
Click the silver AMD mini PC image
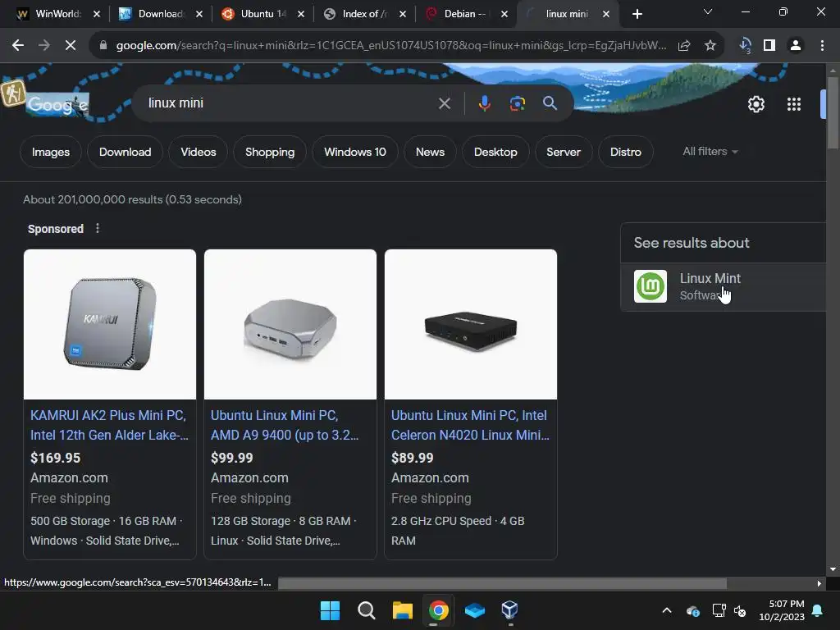(290, 324)
